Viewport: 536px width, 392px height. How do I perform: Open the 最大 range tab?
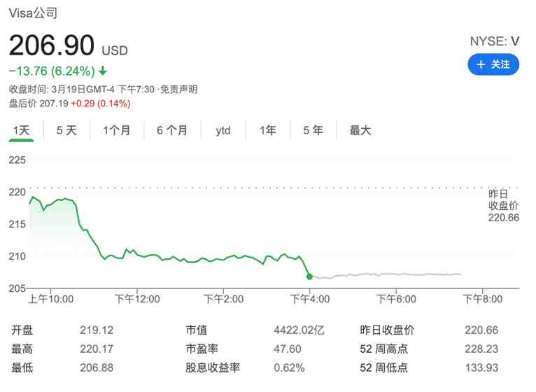pos(360,130)
